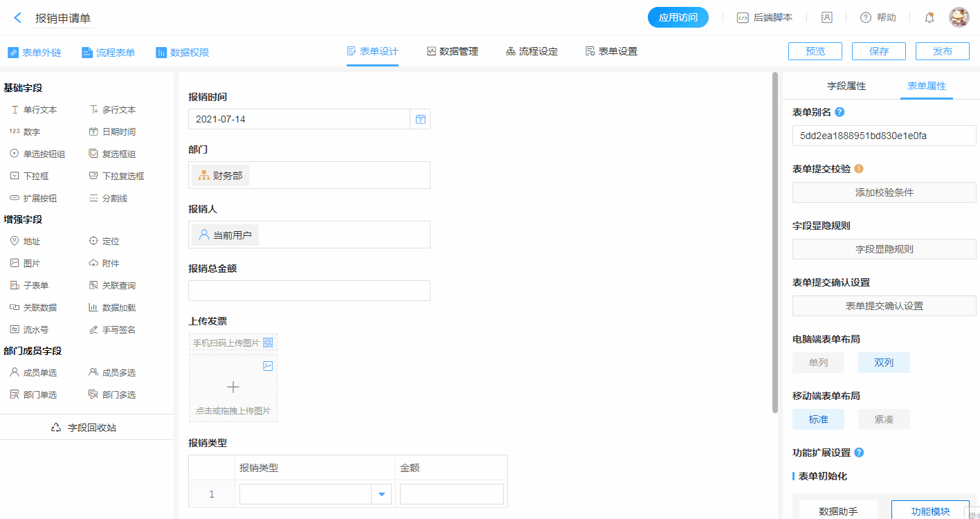Choose 紧凑 mobile form layout
The width and height of the screenshot is (980, 519).
[x=883, y=419]
